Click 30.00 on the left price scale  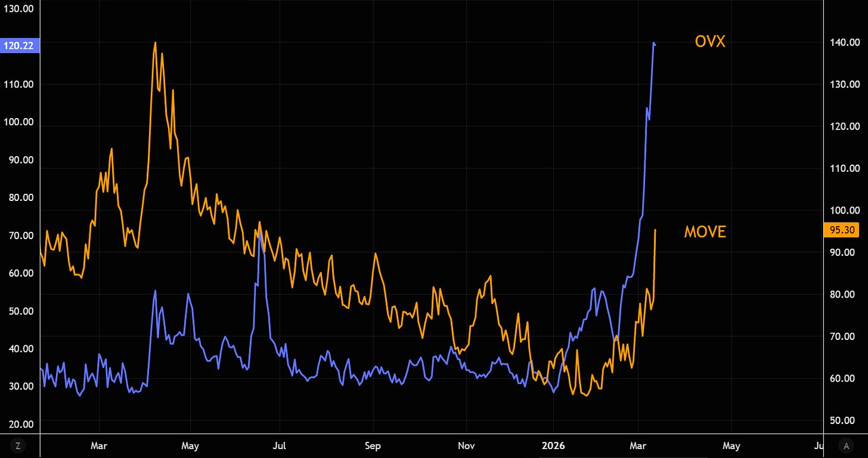[x=20, y=386]
